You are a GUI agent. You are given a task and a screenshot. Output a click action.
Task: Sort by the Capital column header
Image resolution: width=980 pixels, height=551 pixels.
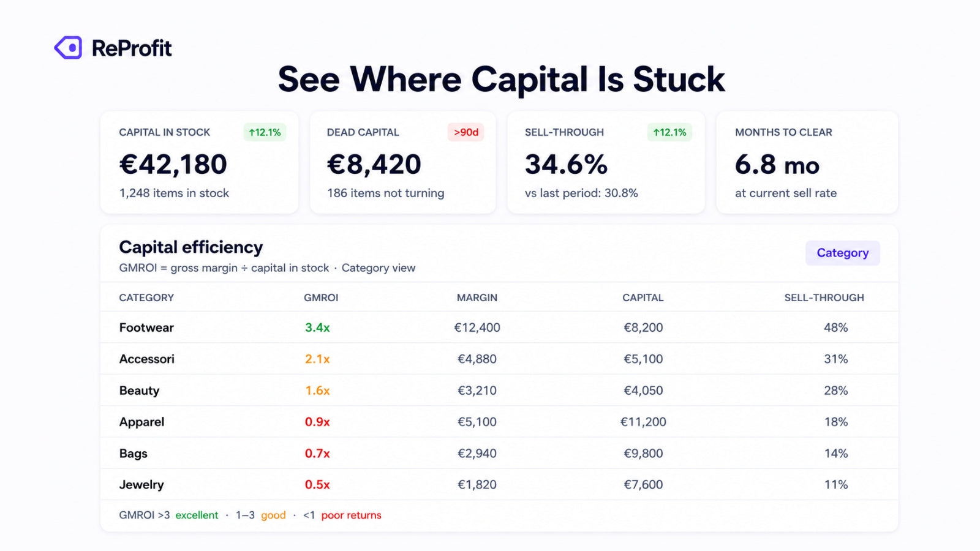643,298
